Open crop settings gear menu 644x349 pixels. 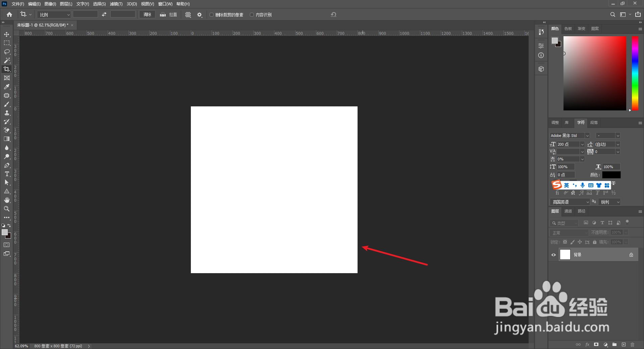[200, 15]
